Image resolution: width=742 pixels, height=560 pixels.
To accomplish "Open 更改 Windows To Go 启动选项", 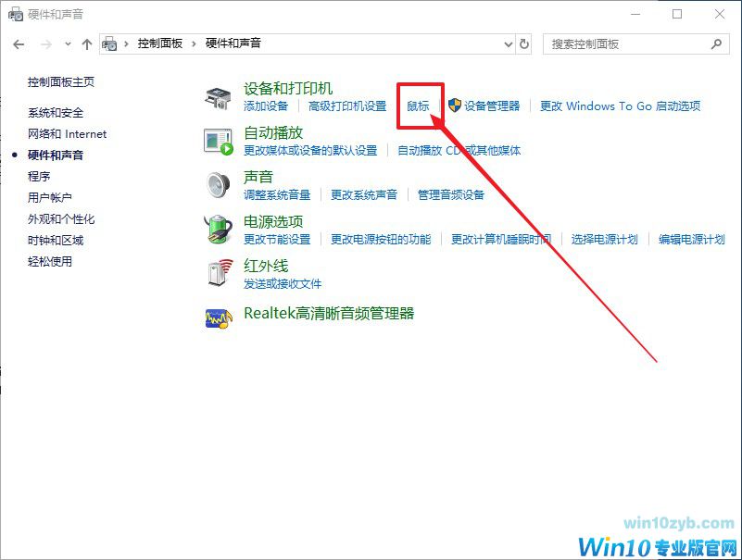I will (621, 106).
